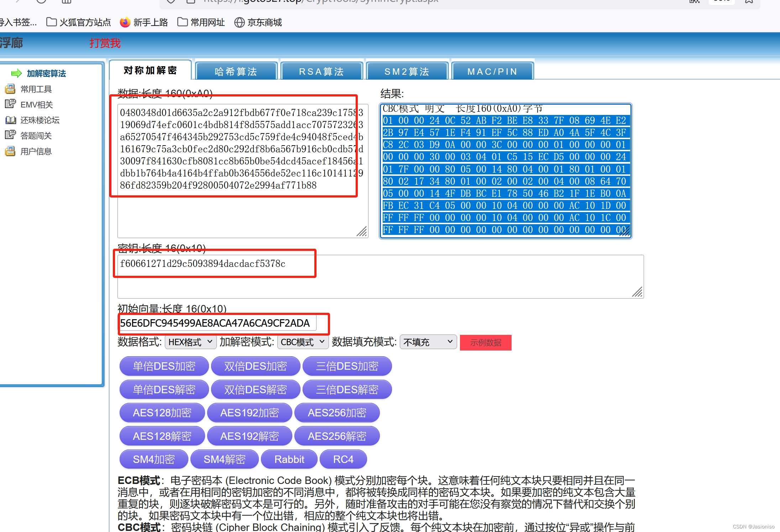780x532 pixels.
Task: Click the green arrow icon beside 加解密算法
Action: tap(16, 73)
